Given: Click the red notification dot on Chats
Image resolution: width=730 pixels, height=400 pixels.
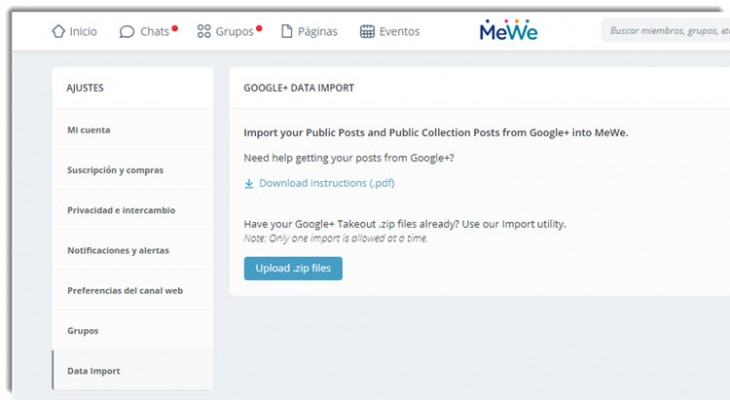Looking at the screenshot, I should pyautogui.click(x=175, y=28).
